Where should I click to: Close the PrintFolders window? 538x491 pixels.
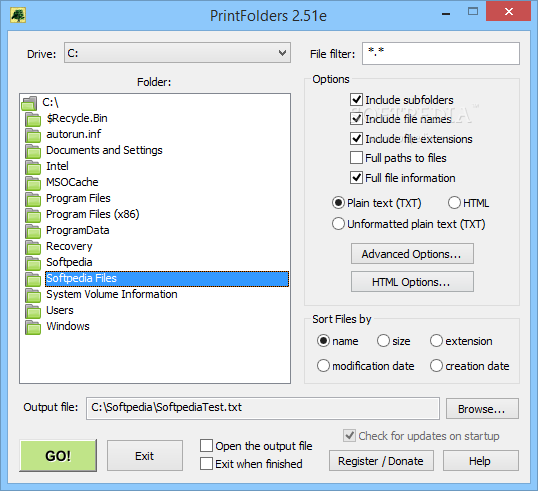[508, 12]
